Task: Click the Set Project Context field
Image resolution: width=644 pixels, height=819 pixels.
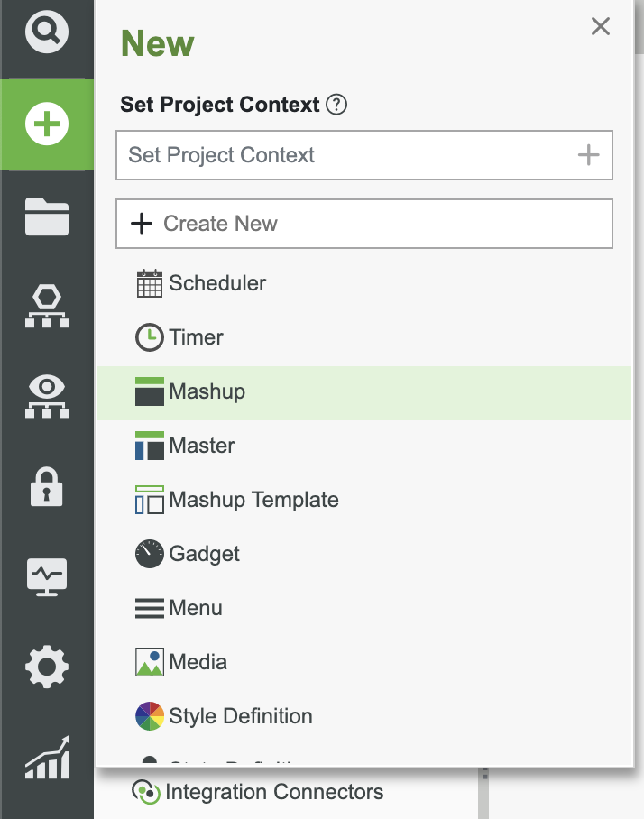Action: [x=343, y=155]
